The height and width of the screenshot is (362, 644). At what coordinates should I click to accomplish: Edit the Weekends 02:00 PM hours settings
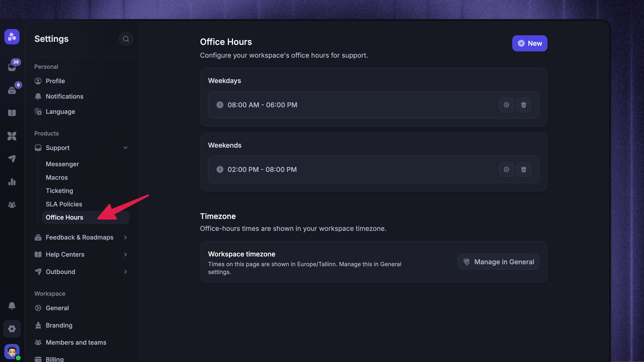pos(506,169)
